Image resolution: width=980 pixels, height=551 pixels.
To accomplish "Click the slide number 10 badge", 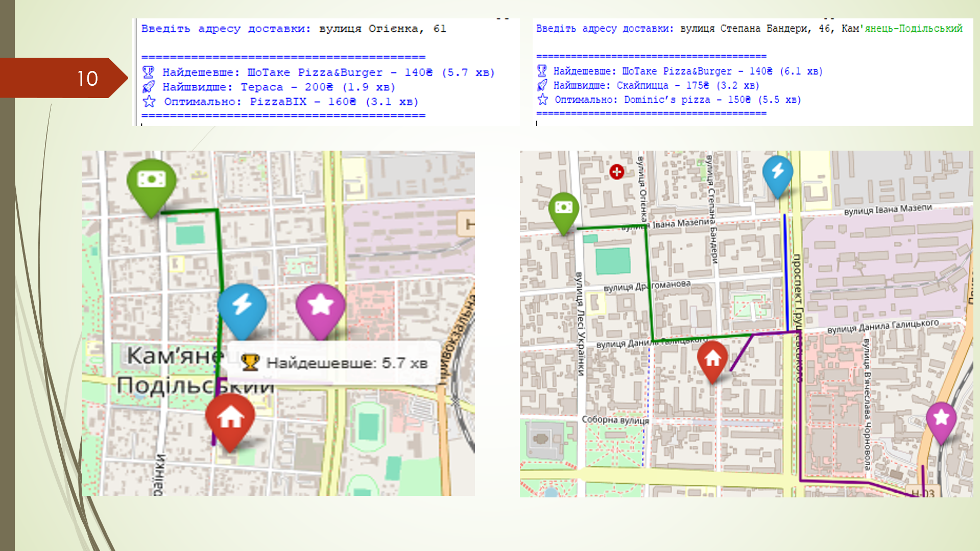I will pos(64,78).
